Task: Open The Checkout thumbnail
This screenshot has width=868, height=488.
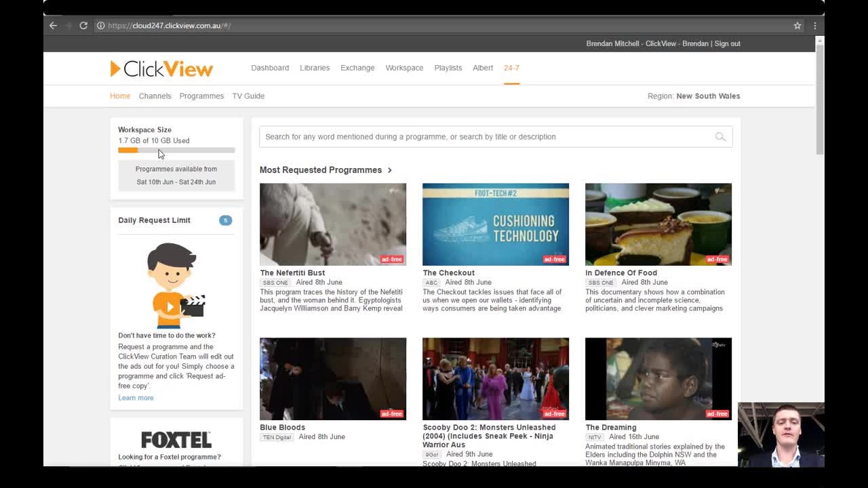Action: (496, 224)
